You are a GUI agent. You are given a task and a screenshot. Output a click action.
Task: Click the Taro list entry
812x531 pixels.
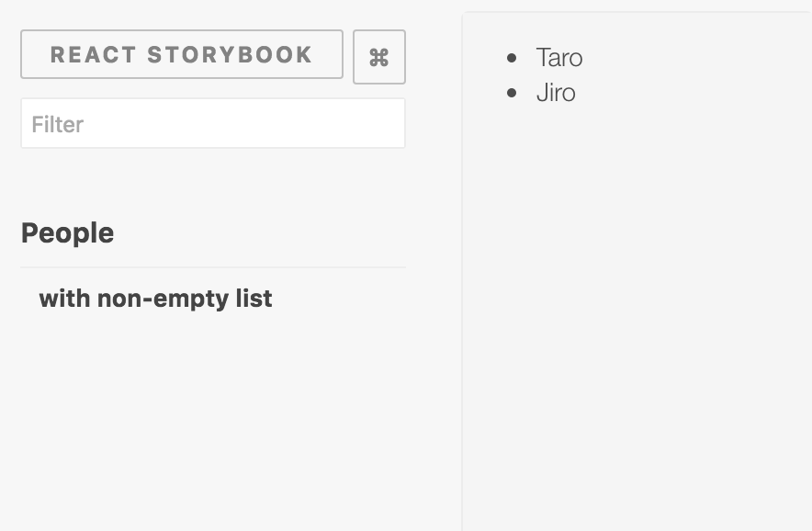click(x=559, y=58)
